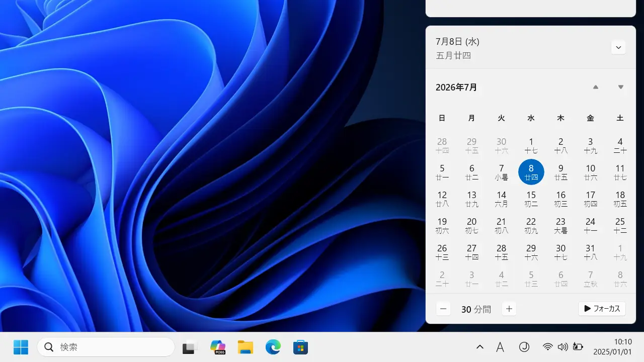Open the Wi-Fi network tray icon
644x362 pixels.
[548, 347]
